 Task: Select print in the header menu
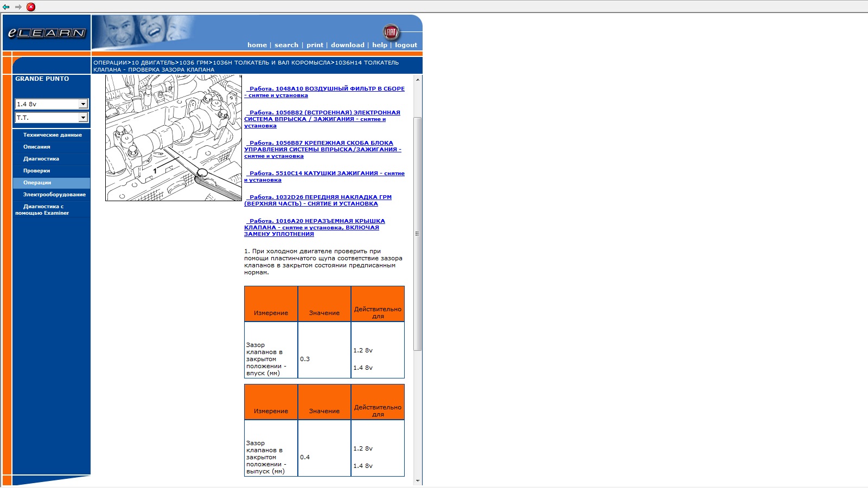pyautogui.click(x=315, y=45)
